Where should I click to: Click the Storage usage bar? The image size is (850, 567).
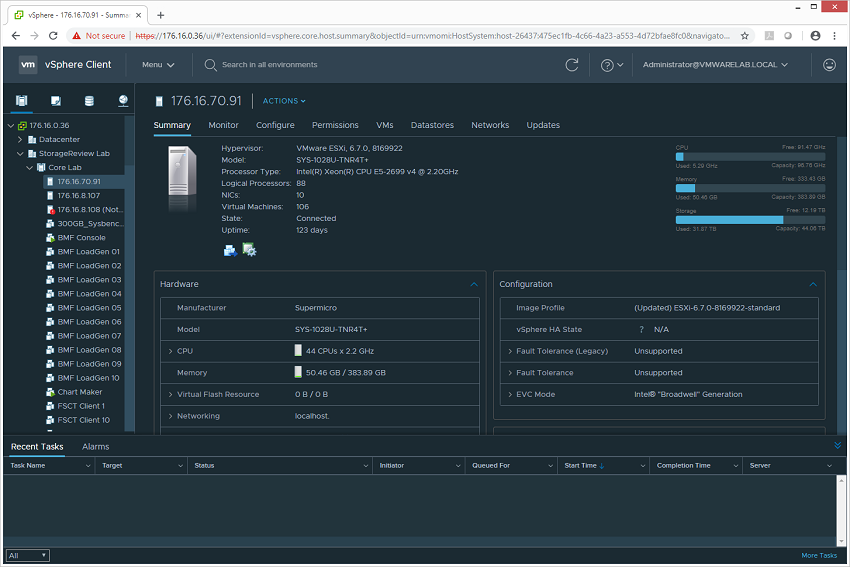tap(750, 220)
